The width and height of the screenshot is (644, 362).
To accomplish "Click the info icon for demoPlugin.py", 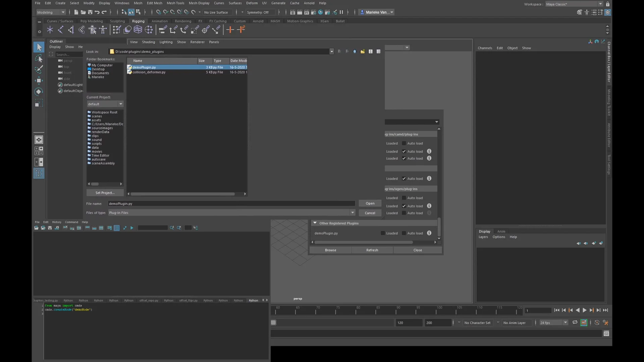I will click(429, 233).
